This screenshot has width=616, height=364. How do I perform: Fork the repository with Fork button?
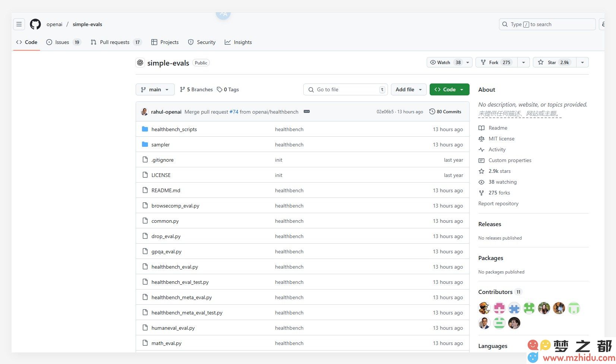point(497,62)
